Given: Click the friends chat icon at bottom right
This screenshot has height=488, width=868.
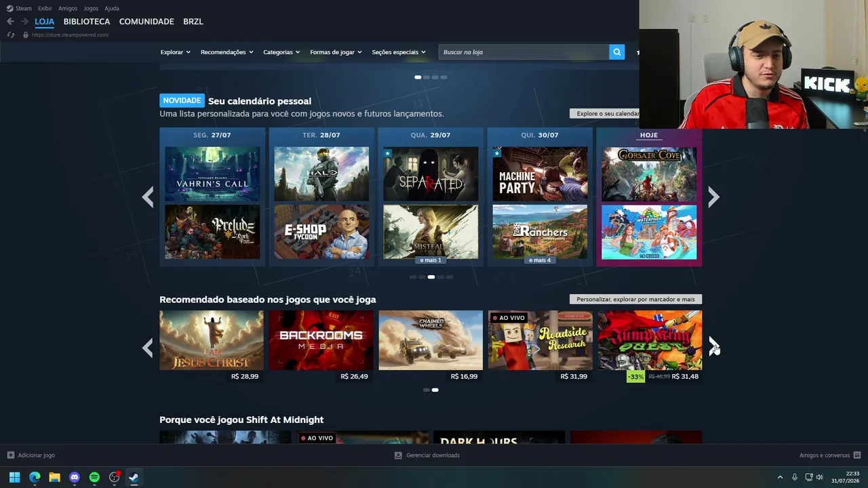Looking at the screenshot, I should coord(857,455).
